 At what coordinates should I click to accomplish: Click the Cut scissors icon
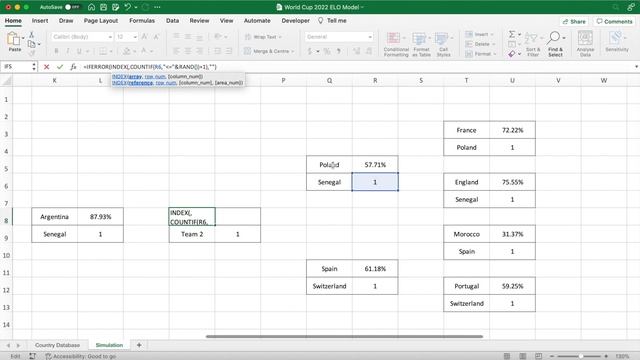coord(31,35)
